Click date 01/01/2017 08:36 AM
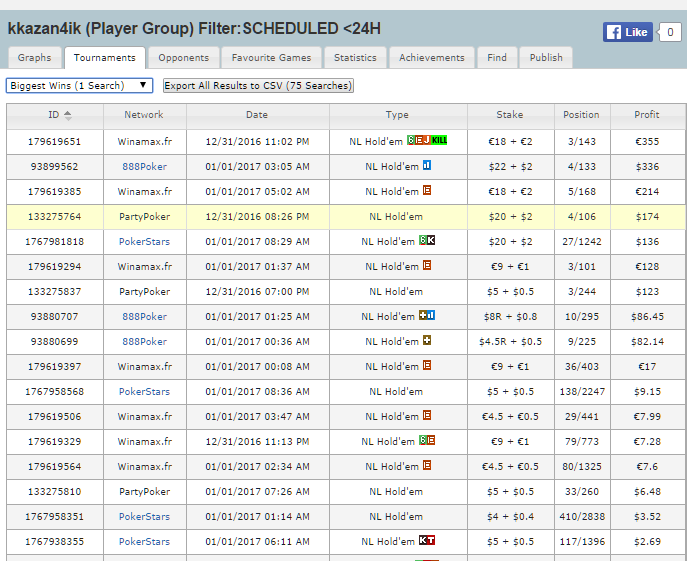The image size is (687, 561). click(257, 391)
